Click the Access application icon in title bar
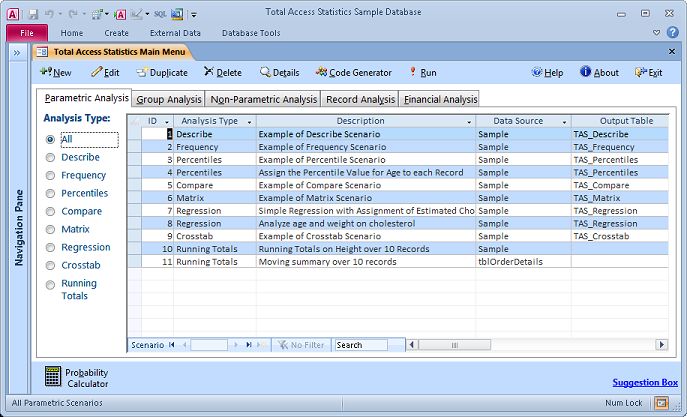The height and width of the screenshot is (417, 687). 13,14
